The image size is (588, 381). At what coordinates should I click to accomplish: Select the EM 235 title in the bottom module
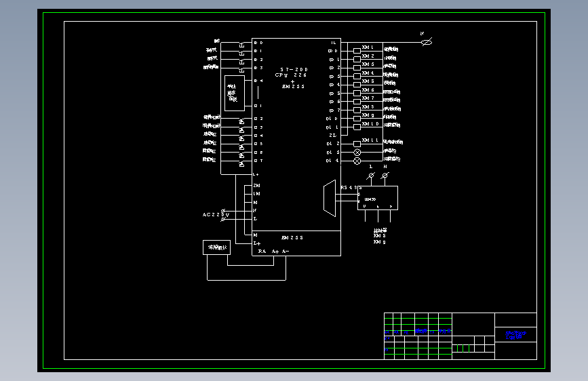coord(292,238)
